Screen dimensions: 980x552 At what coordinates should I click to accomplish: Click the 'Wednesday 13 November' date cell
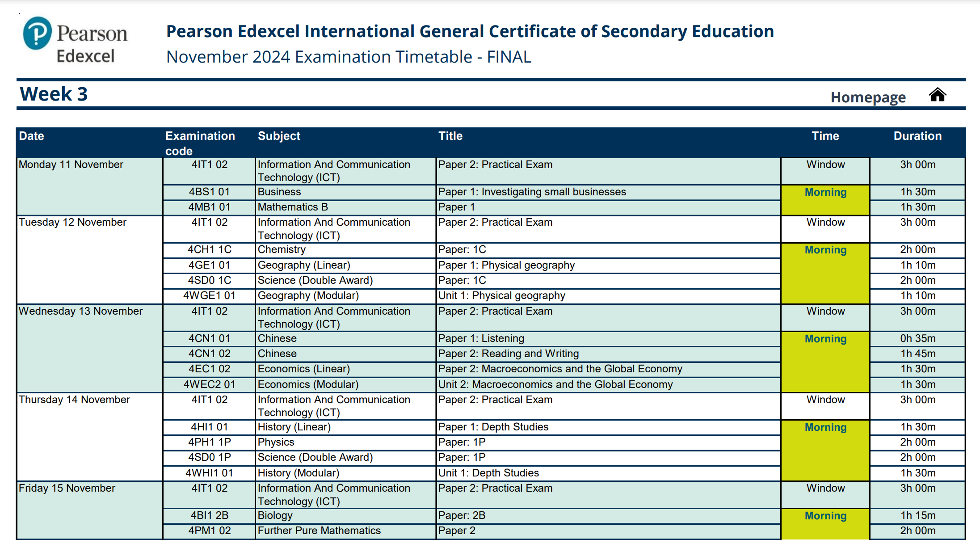click(90, 349)
